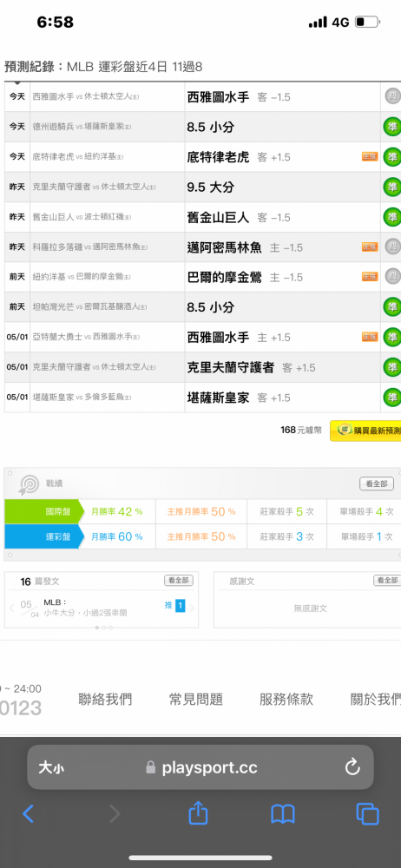Image resolution: width=401 pixels, height=868 pixels.
Task: Show next post with right chevron
Action: pyautogui.click(x=192, y=608)
